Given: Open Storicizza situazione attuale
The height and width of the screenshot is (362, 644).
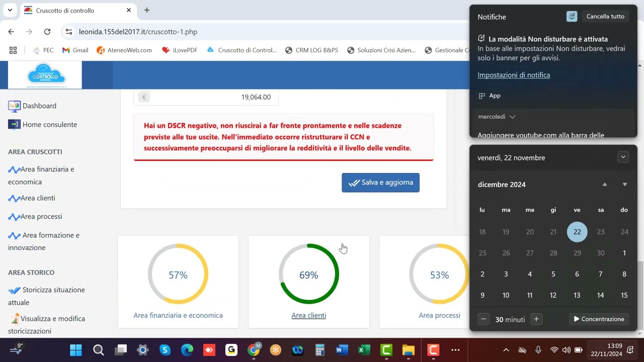Looking at the screenshot, I should tap(53, 290).
